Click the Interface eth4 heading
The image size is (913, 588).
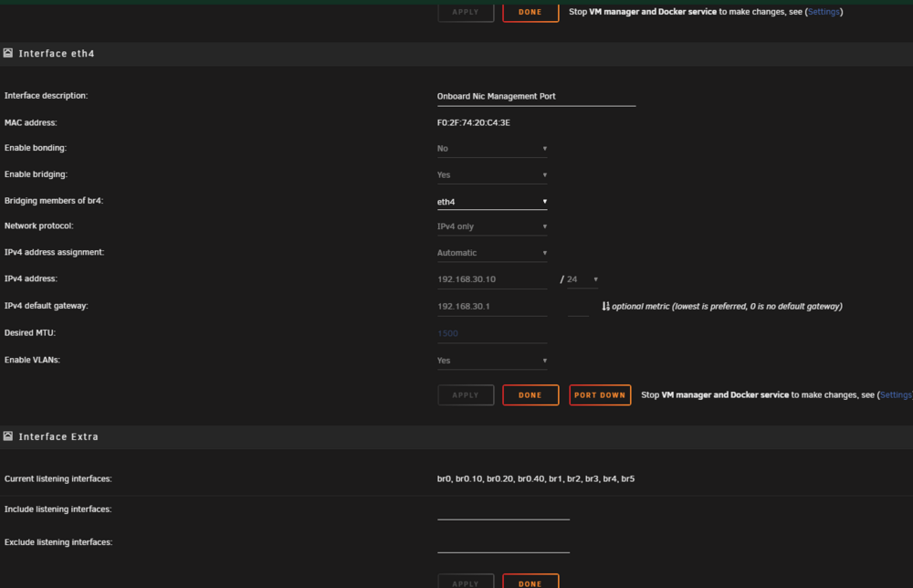57,54
